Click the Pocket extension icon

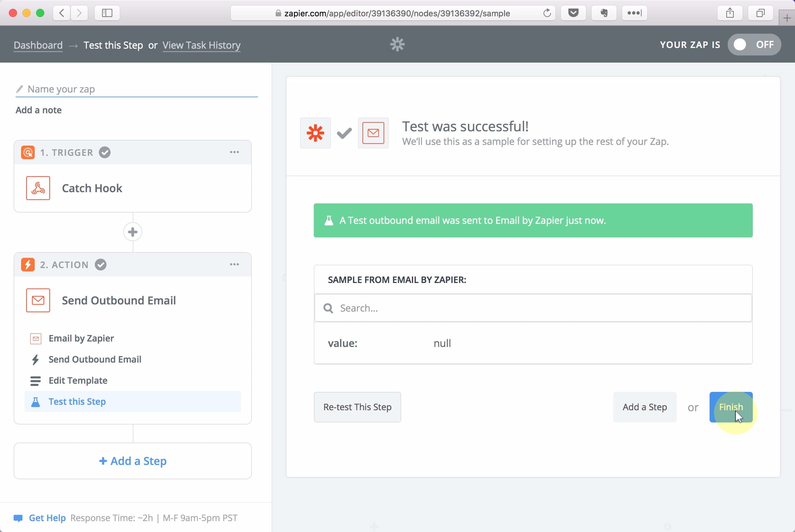coord(573,13)
